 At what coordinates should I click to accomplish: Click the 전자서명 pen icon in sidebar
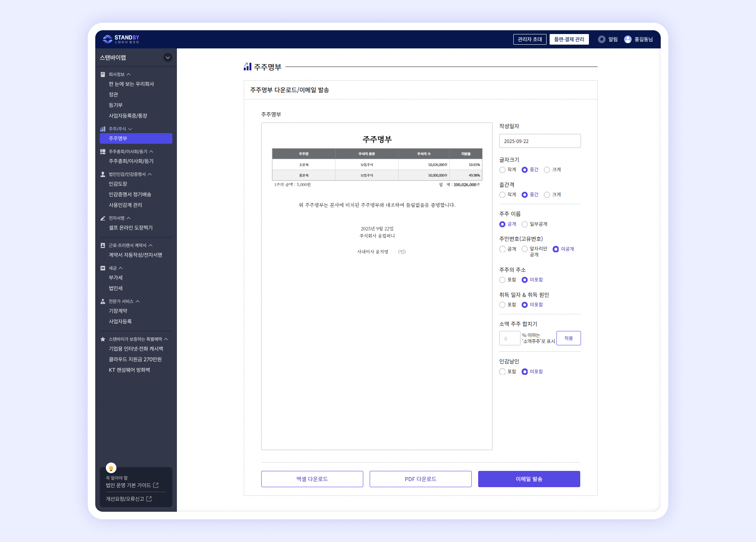pos(103,218)
